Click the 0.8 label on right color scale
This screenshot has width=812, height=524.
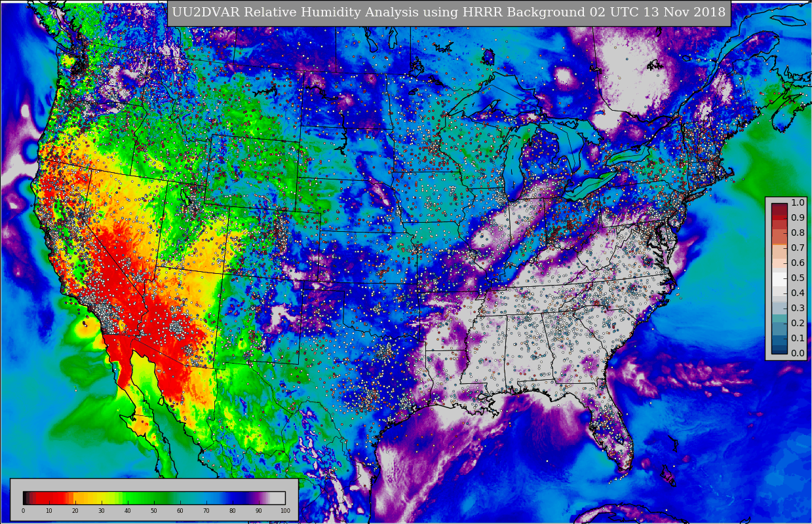(798, 233)
